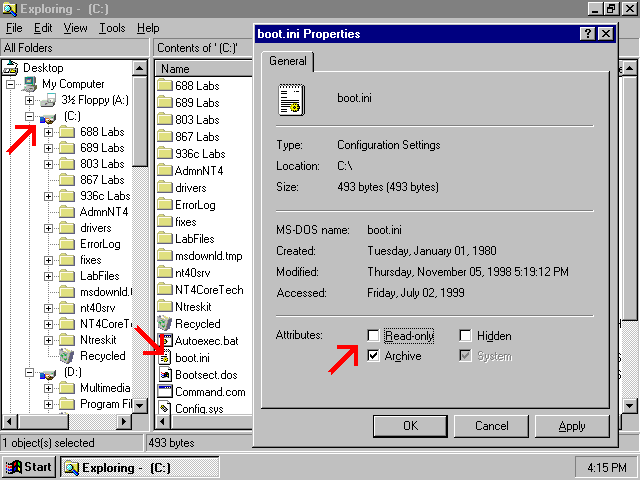The image size is (640, 480).
Task: Confirm properties with OK button
Action: pyautogui.click(x=410, y=426)
